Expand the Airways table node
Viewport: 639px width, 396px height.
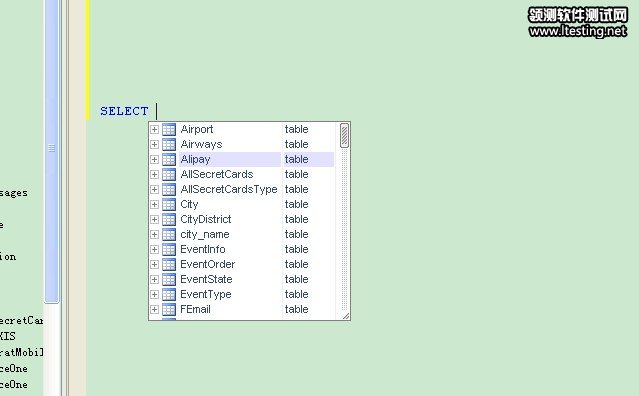coord(154,145)
